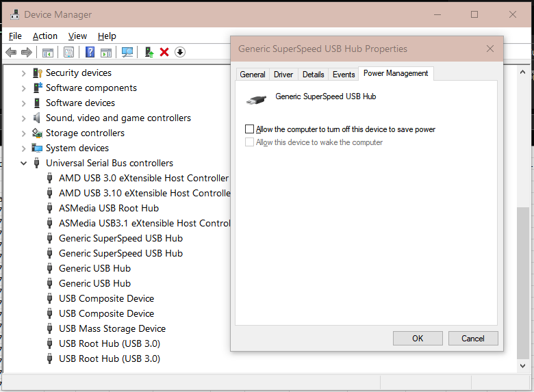Screen dimensions: 534x392
Task: Click the Back arrow in toolbar
Action: pos(11,52)
